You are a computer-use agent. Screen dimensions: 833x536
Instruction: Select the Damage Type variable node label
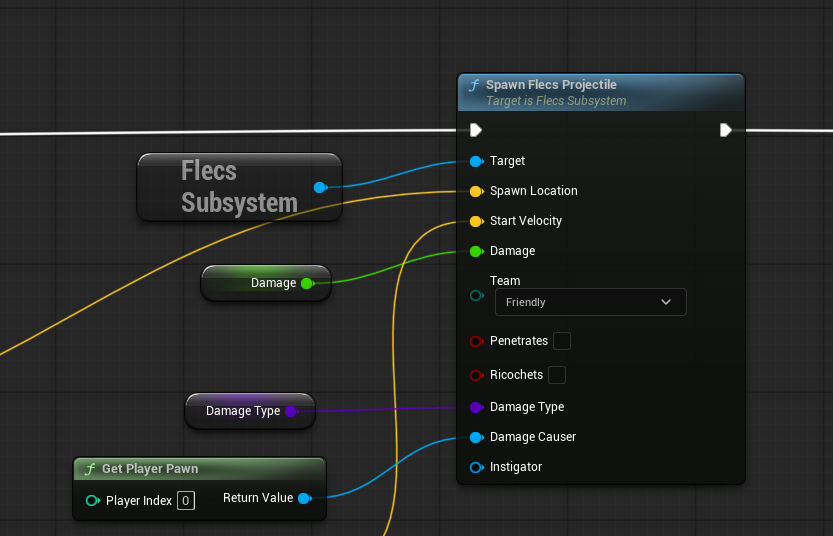[x=243, y=411]
